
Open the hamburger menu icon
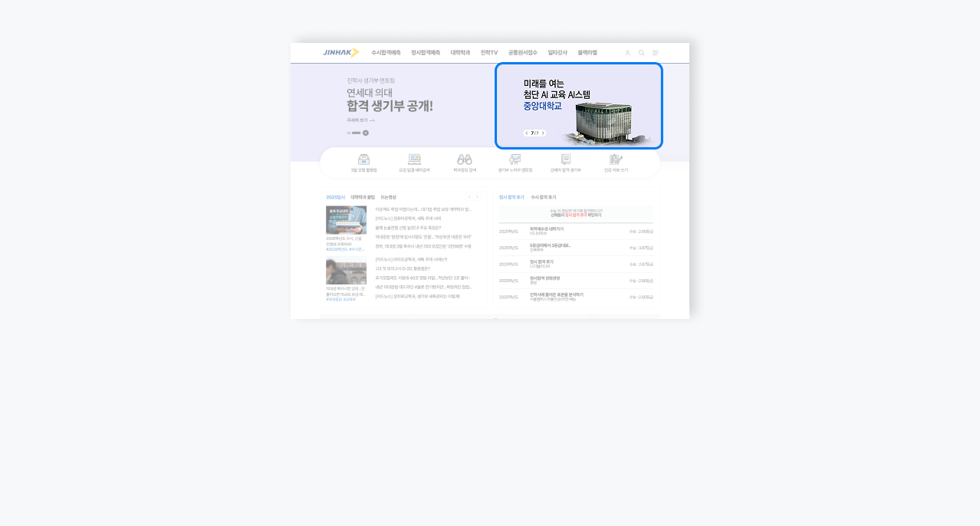(x=656, y=53)
